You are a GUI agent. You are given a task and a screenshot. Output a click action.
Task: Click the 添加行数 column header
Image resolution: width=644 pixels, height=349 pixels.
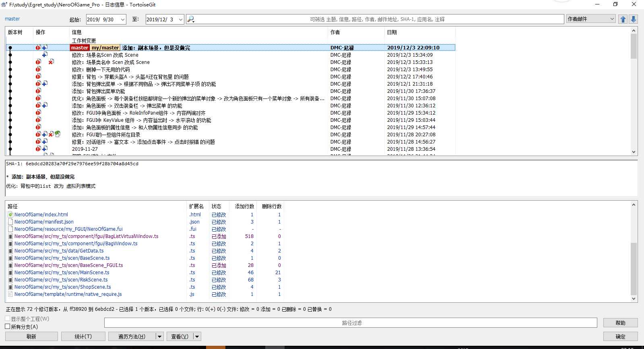coord(244,206)
